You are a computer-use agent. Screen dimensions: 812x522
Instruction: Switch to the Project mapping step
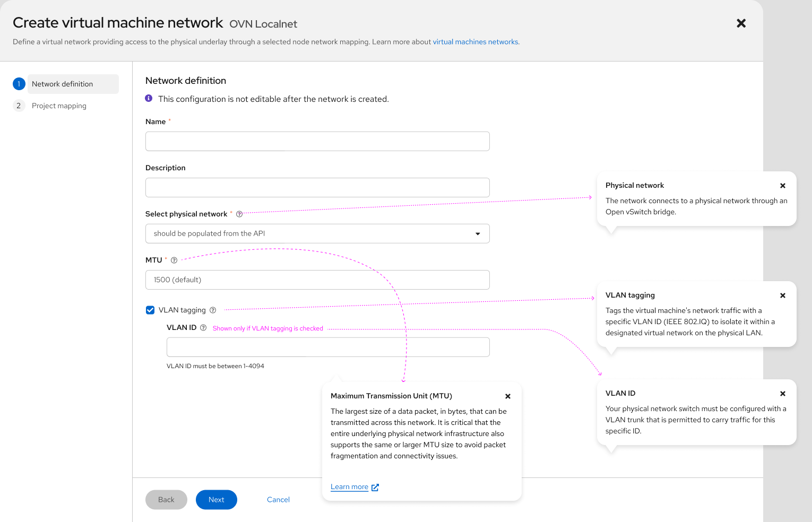point(59,106)
